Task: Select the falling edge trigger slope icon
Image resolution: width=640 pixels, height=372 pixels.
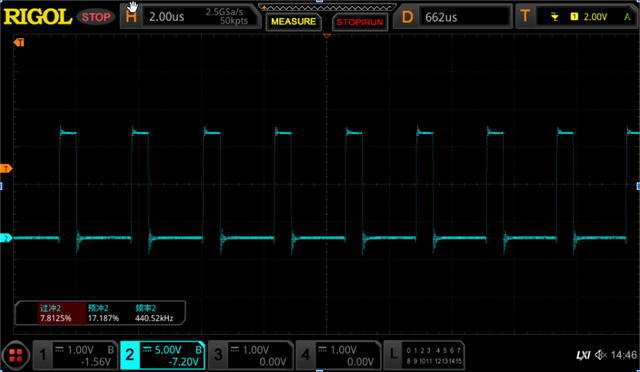Action: pos(554,17)
